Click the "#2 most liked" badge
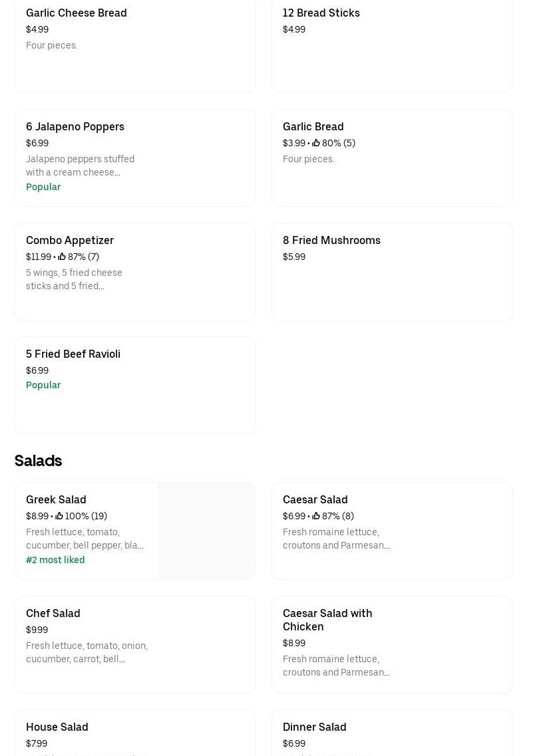The image size is (535, 756). (x=55, y=560)
